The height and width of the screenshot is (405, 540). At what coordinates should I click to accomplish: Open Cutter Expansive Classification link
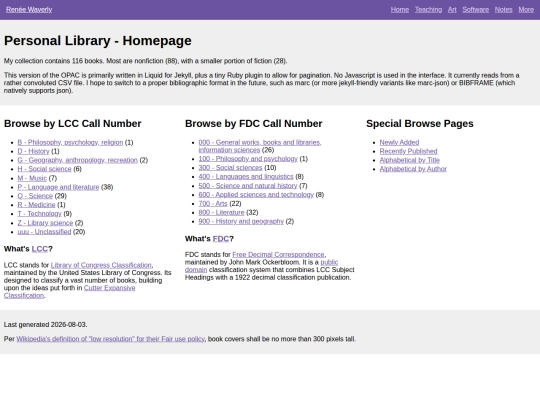tap(110, 288)
